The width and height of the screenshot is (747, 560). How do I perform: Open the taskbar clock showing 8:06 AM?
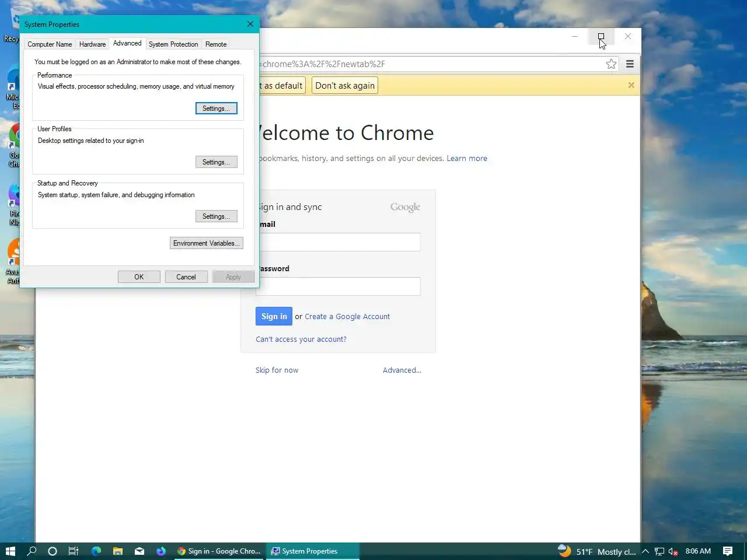click(x=698, y=551)
